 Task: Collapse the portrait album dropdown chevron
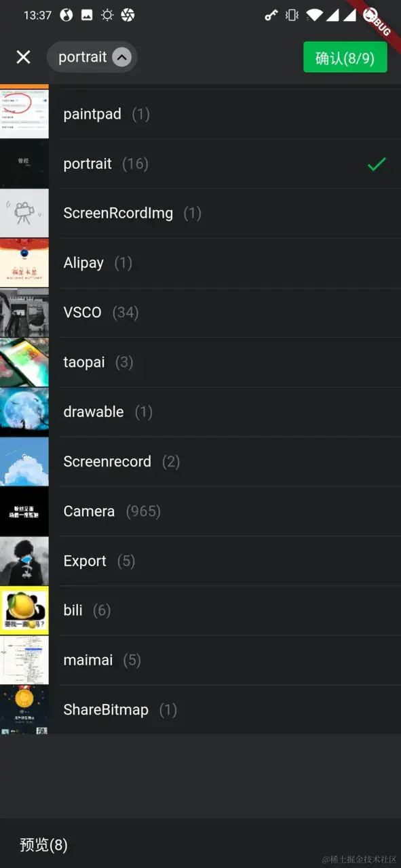coord(121,58)
